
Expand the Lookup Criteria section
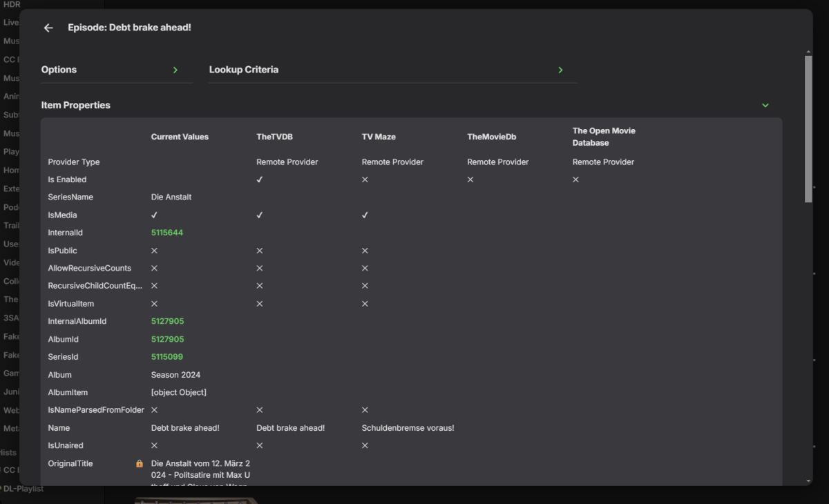point(560,70)
